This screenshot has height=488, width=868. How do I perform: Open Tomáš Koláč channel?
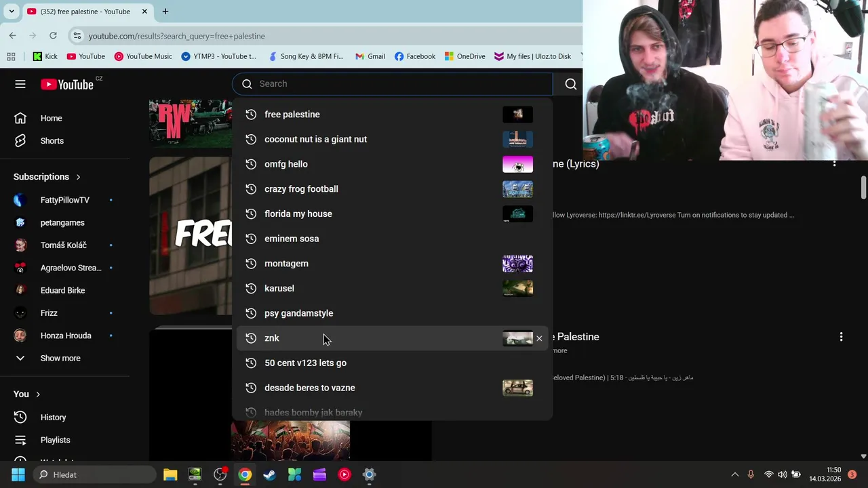tap(64, 245)
